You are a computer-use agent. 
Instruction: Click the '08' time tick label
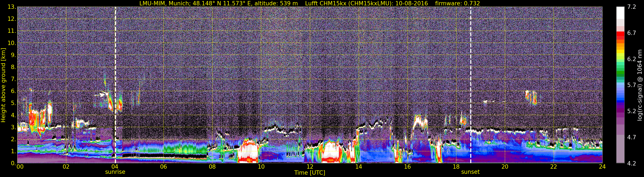212,167
